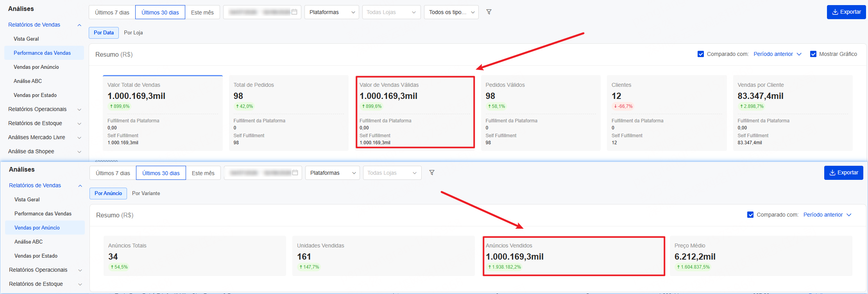This screenshot has height=294, width=868.
Task: Expand Relatórios Operacionais in the lower sidebar
Action: tap(45, 270)
